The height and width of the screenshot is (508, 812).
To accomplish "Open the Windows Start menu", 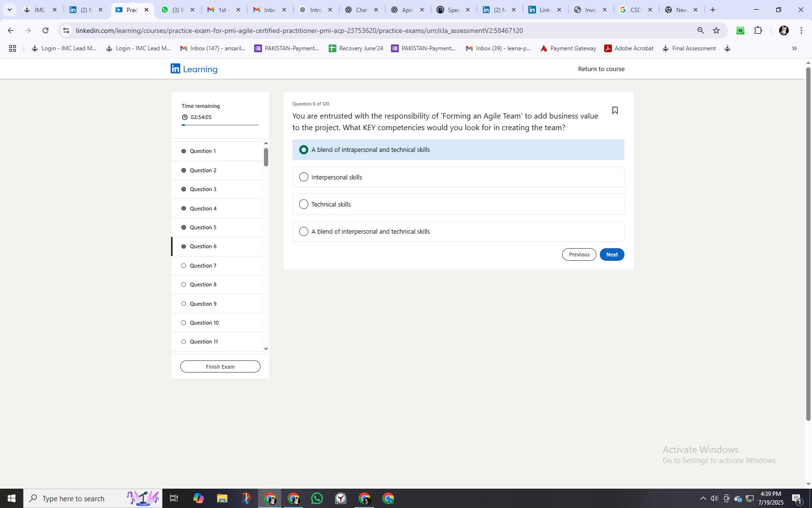I will 12,498.
